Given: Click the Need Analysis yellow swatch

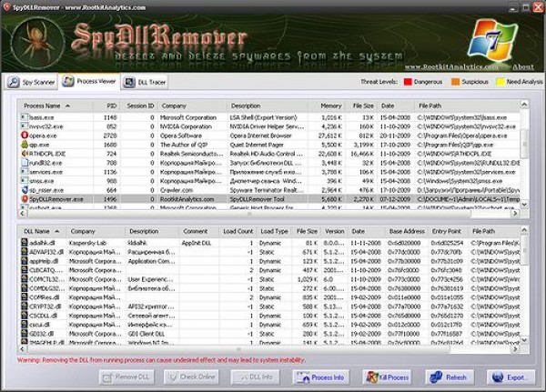Looking at the screenshot, I should tap(500, 82).
